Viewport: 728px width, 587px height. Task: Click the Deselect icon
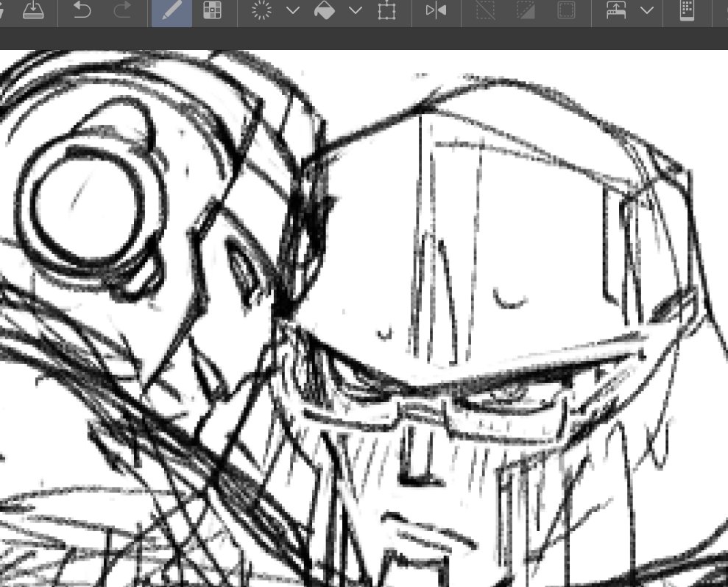pos(486,10)
